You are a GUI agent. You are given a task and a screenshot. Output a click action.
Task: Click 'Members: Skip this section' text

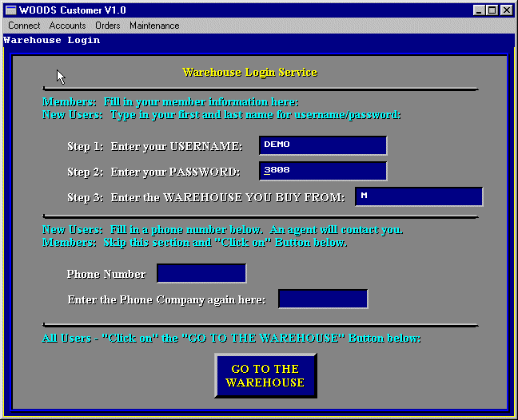click(194, 243)
